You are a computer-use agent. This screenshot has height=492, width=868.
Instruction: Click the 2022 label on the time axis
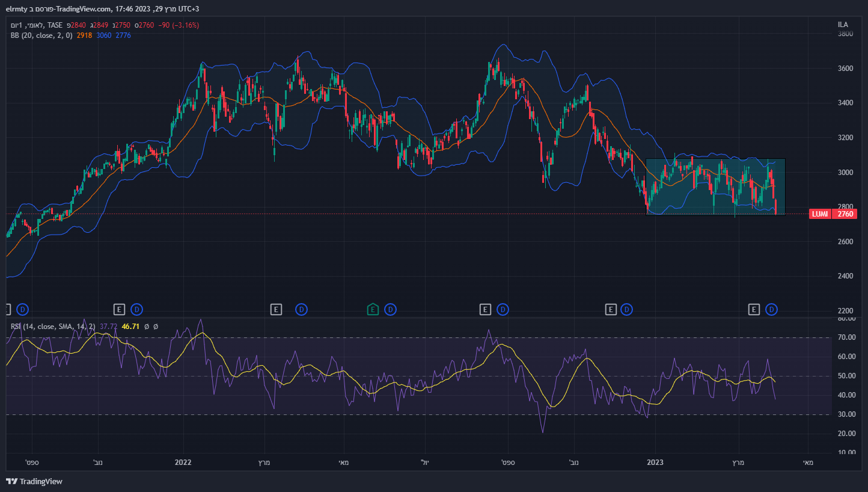183,463
